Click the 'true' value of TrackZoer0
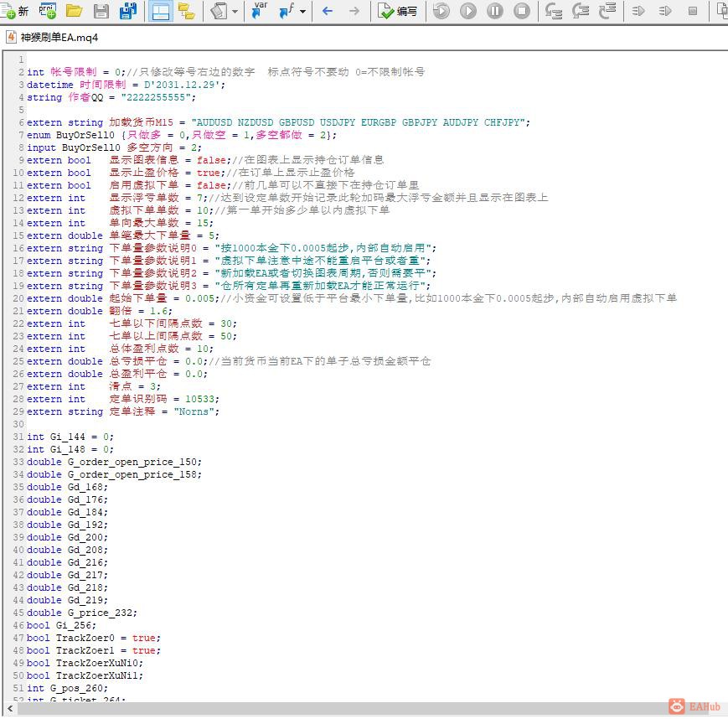 point(143,637)
